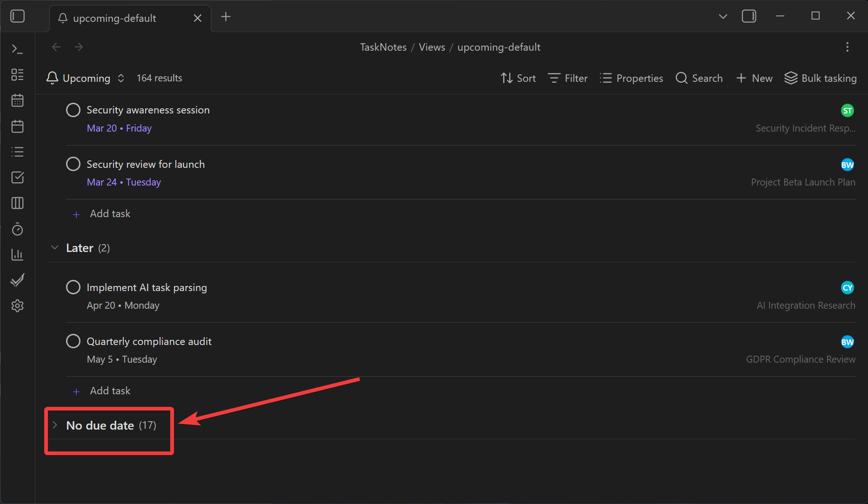Open the terminal/command icon in the sidebar
Viewport: 868px width, 504px height.
(17, 48)
